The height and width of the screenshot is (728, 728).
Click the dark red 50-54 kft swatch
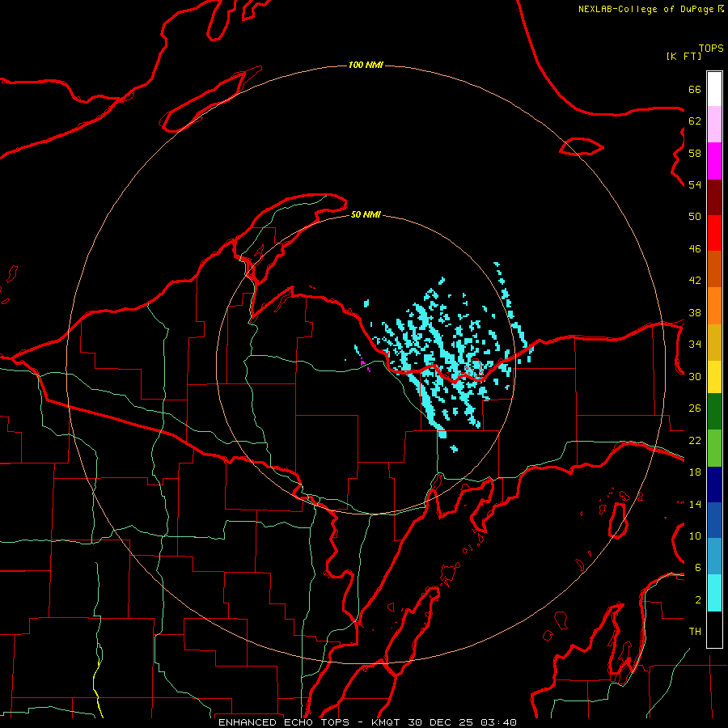point(714,197)
